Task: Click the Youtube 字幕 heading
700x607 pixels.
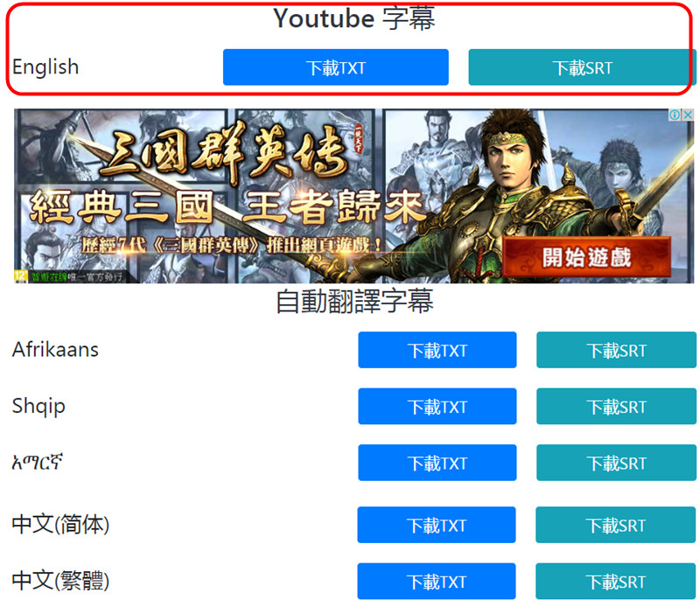Action: 354,18
